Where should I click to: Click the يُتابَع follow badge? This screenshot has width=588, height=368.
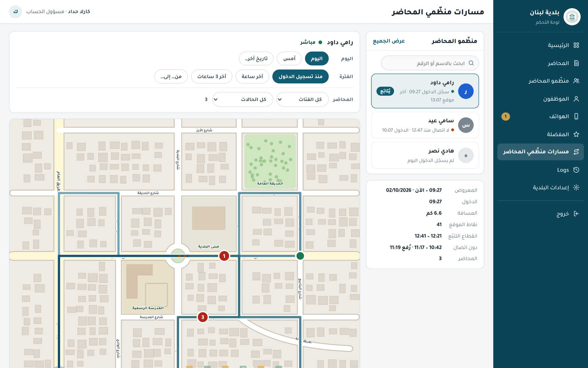coord(385,91)
